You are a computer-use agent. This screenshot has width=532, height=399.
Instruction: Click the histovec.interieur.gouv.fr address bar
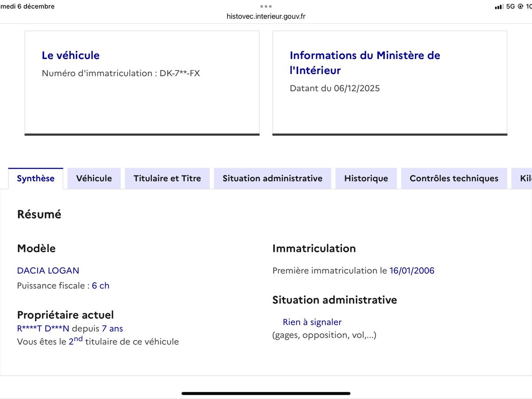266,16
